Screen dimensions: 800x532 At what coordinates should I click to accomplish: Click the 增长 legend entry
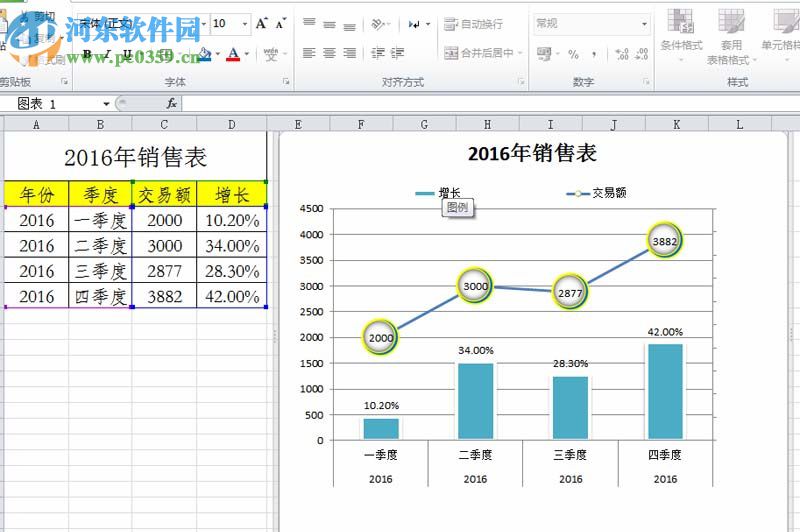pyautogui.click(x=438, y=193)
